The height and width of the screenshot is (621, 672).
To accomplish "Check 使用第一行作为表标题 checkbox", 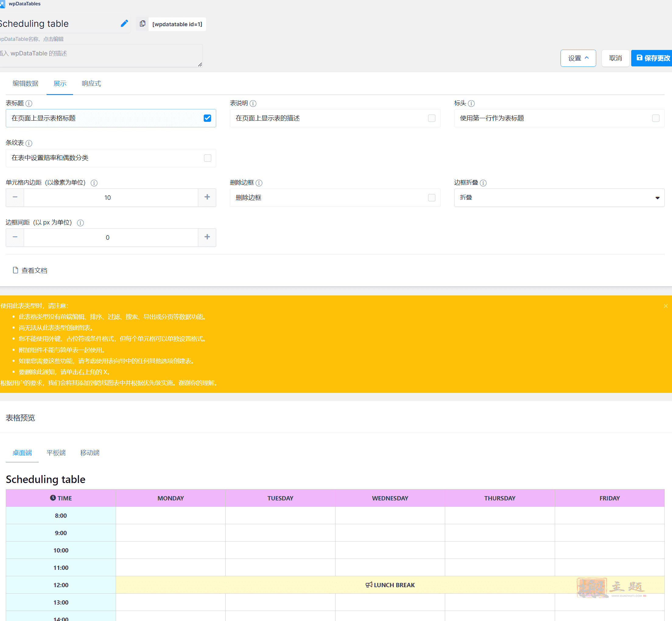I will (656, 118).
